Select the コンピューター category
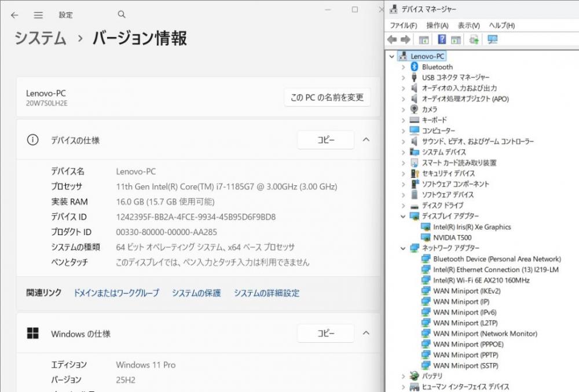 pyautogui.click(x=438, y=131)
